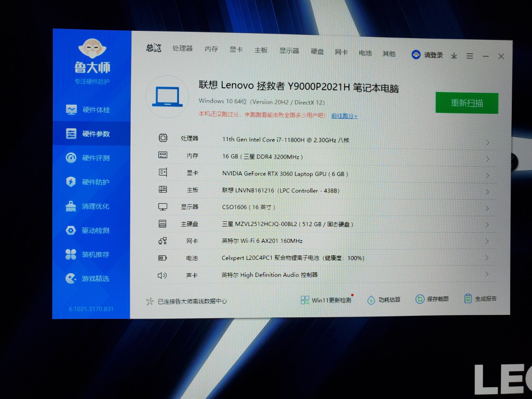Open Win11更新检测 tool
The width and height of the screenshot is (532, 399).
(x=326, y=300)
